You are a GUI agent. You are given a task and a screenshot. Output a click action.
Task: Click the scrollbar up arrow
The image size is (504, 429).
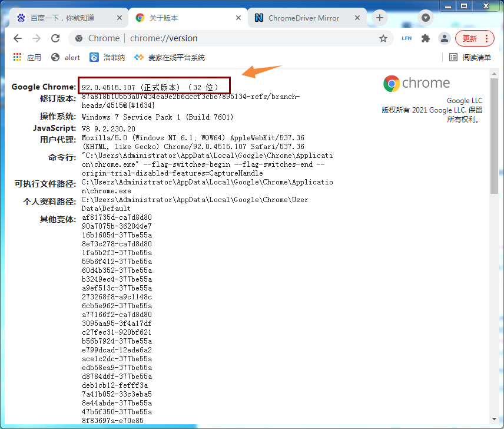[494, 74]
